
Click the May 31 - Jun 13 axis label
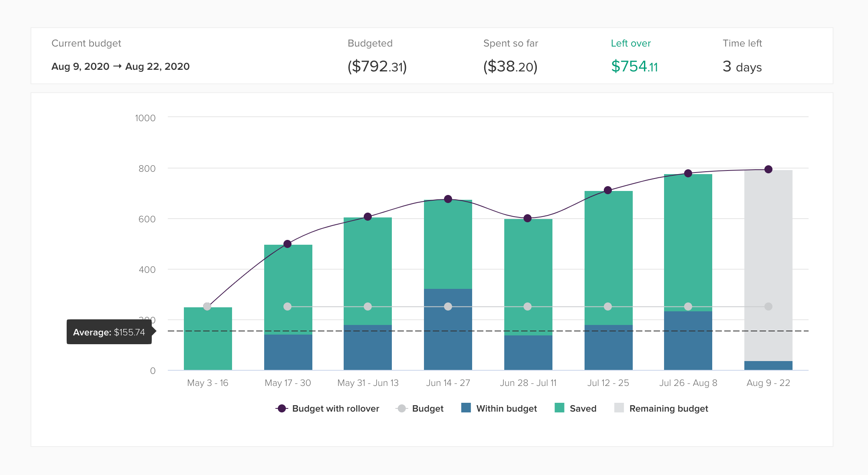(x=368, y=383)
